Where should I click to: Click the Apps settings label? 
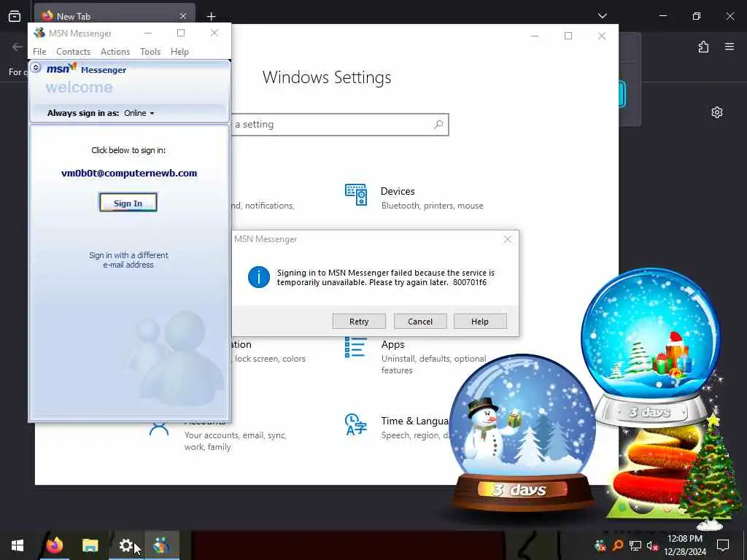(392, 344)
